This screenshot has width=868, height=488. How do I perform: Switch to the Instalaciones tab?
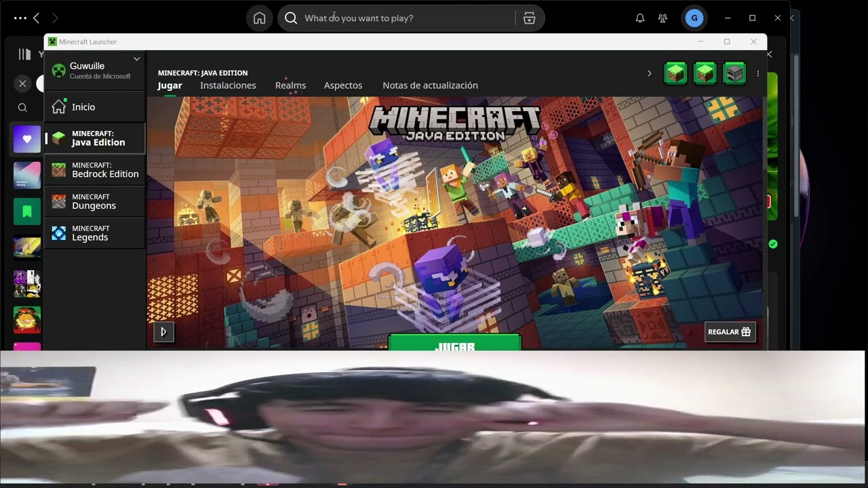(x=228, y=85)
